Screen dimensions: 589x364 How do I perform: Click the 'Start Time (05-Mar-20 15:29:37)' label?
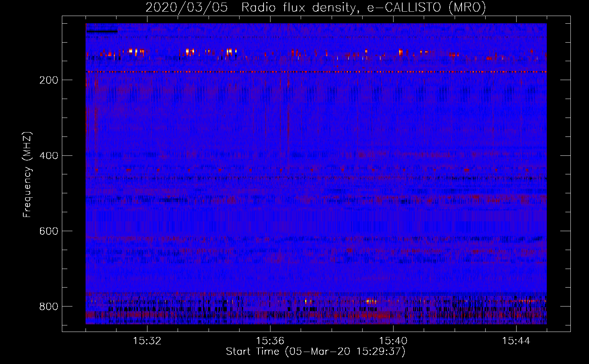(316, 352)
